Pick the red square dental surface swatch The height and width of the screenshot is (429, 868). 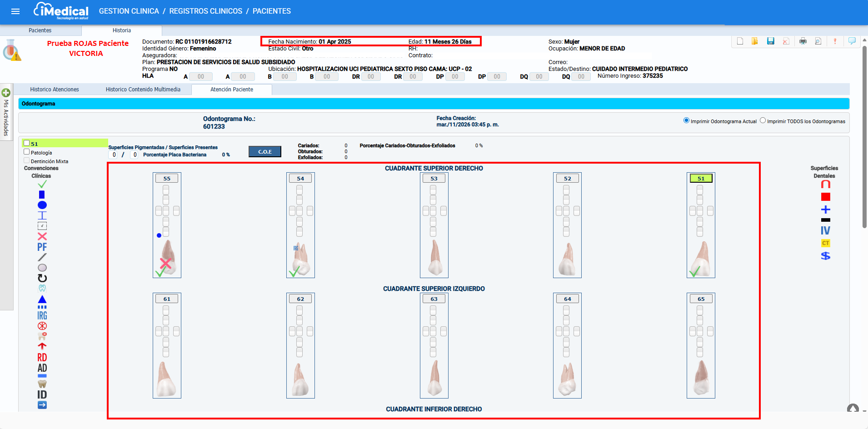[x=825, y=197]
